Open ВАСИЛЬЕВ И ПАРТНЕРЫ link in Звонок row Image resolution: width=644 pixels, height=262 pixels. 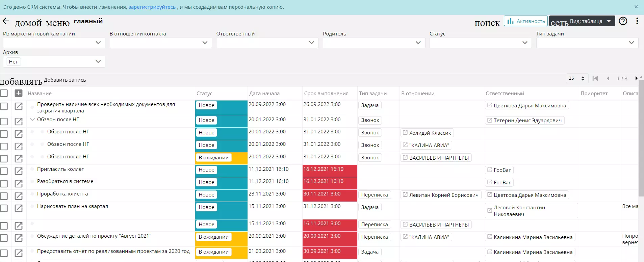click(436, 158)
